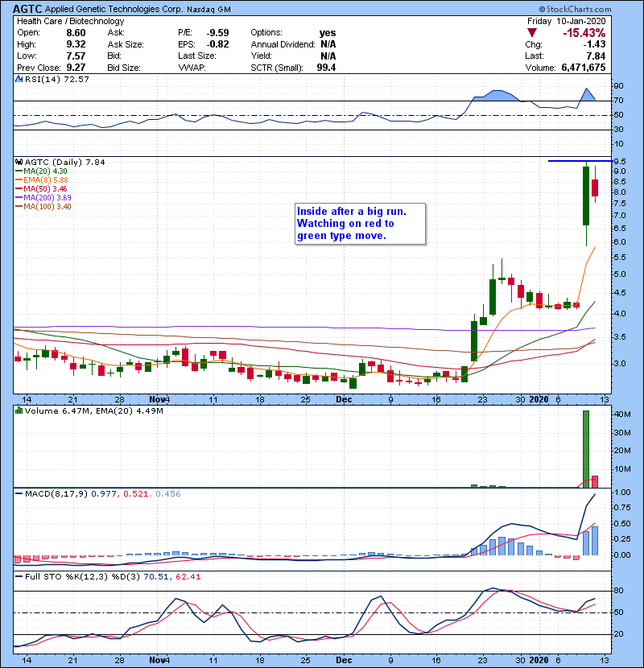Click the MACD signal value 0.521

coord(135,494)
